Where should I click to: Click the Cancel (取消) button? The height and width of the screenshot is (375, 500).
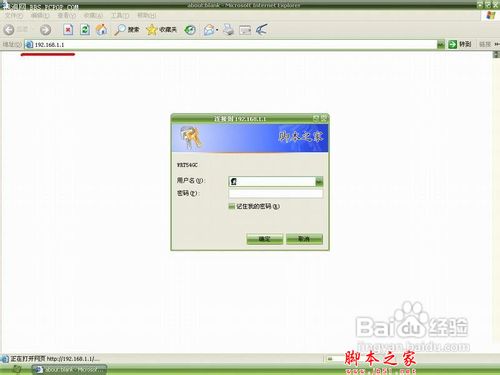[x=304, y=239]
